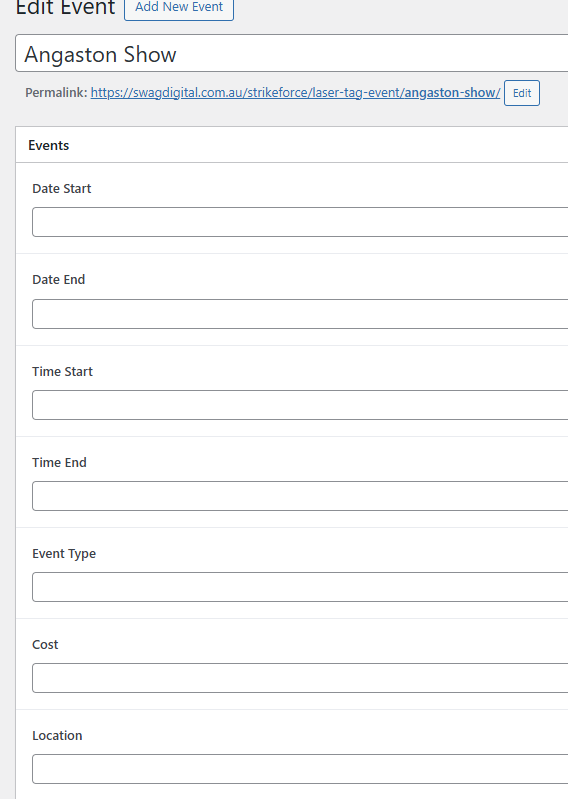This screenshot has width=568, height=799.
Task: Click inside the Time End text box
Action: (x=300, y=496)
